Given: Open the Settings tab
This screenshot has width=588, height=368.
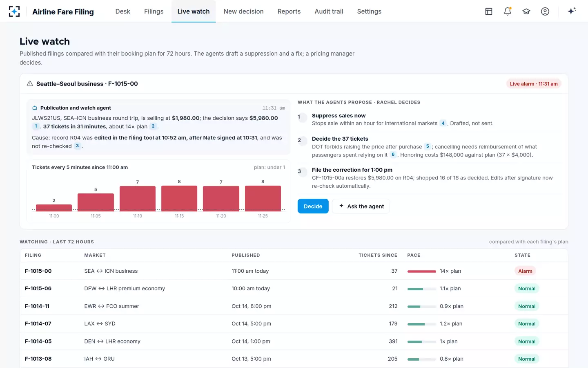Looking at the screenshot, I should pyautogui.click(x=369, y=11).
